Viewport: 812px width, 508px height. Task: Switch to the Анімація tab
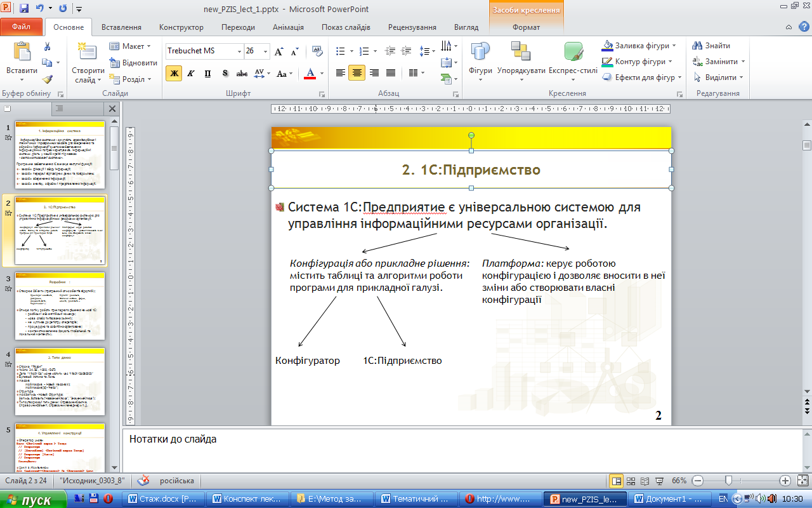288,27
